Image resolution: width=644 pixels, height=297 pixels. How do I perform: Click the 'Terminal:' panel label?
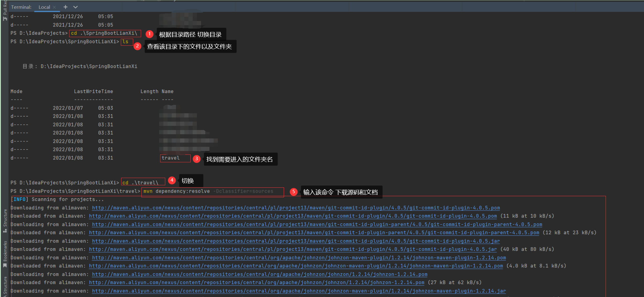point(21,7)
